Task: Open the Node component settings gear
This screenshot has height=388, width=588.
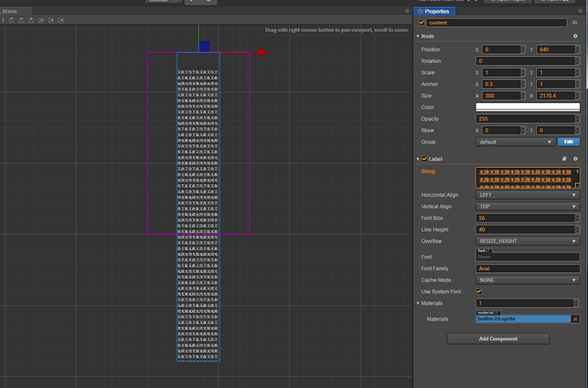Action: [576, 36]
